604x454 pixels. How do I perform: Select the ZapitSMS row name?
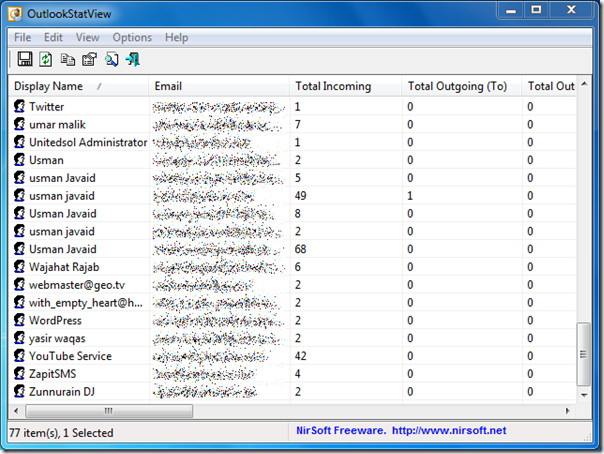[53, 374]
